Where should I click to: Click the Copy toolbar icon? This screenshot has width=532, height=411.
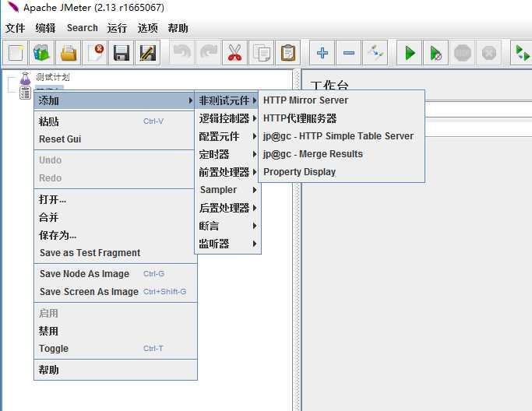(x=261, y=53)
